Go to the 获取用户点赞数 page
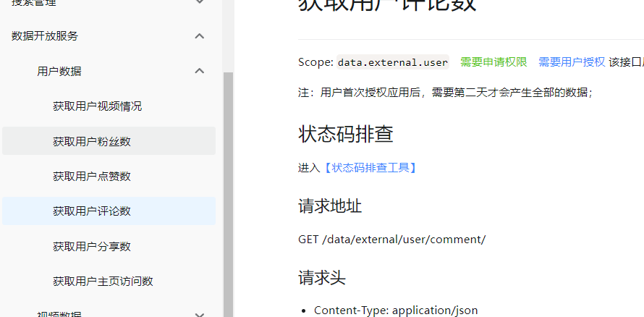 point(92,176)
